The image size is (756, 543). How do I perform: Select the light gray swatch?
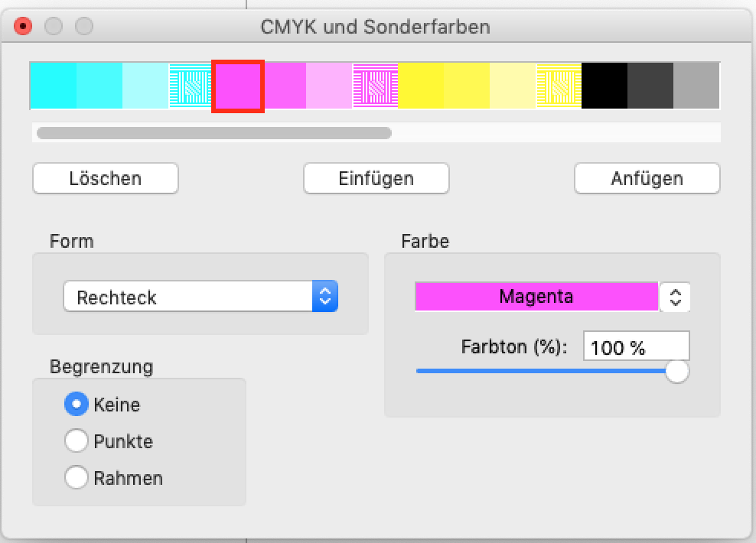pos(696,86)
